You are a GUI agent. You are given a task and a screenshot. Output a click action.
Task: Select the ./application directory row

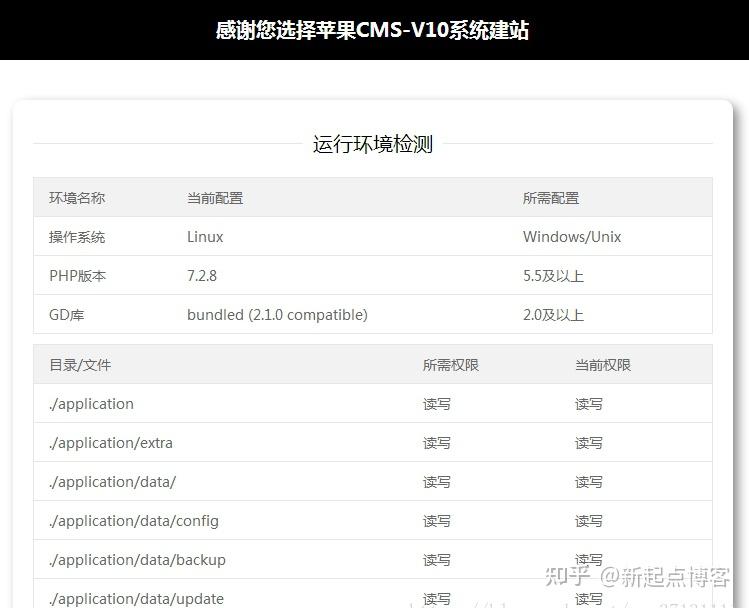coord(373,404)
